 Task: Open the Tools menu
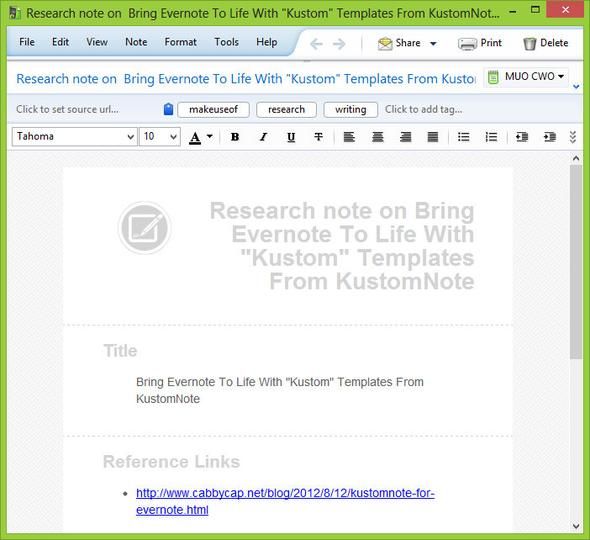(227, 42)
